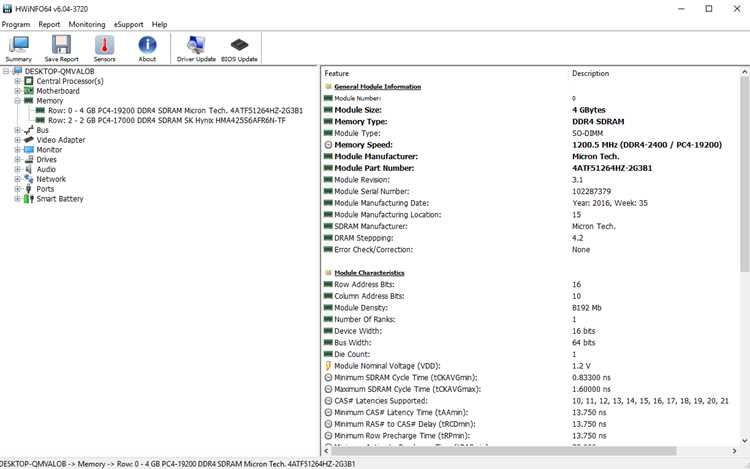This screenshot has width=750, height=469.
Task: Click the status bar path text
Action: (177, 464)
